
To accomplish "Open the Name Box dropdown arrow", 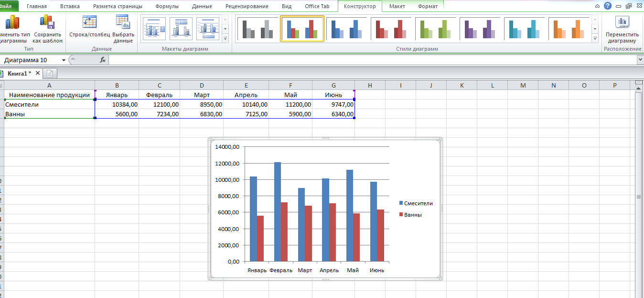I will pyautogui.click(x=64, y=60).
